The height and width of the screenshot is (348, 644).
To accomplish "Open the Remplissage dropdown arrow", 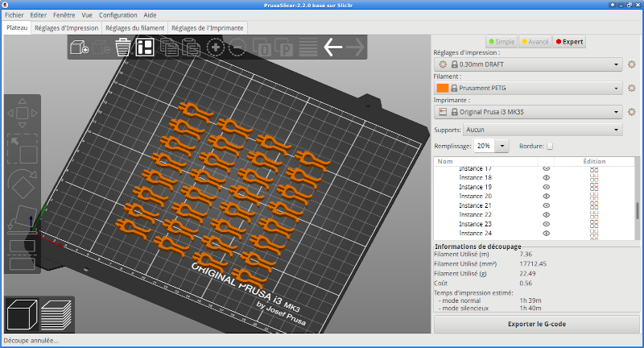I will (502, 146).
